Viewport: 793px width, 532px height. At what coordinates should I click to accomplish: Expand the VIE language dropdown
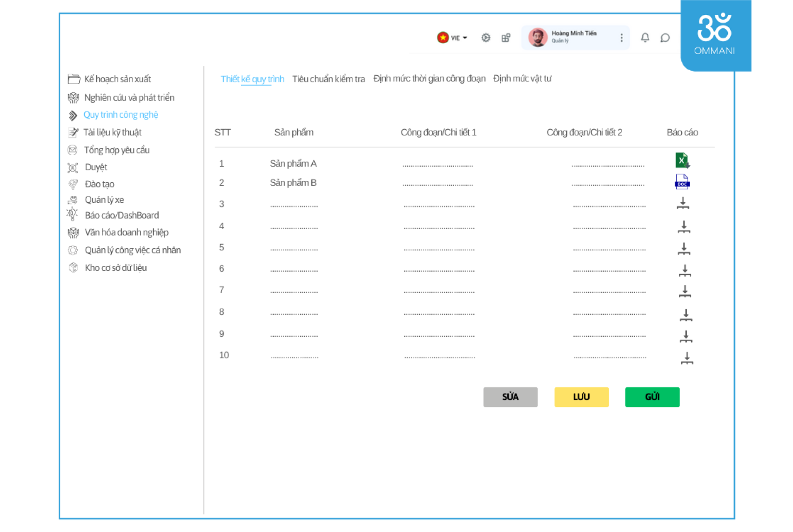pos(452,38)
